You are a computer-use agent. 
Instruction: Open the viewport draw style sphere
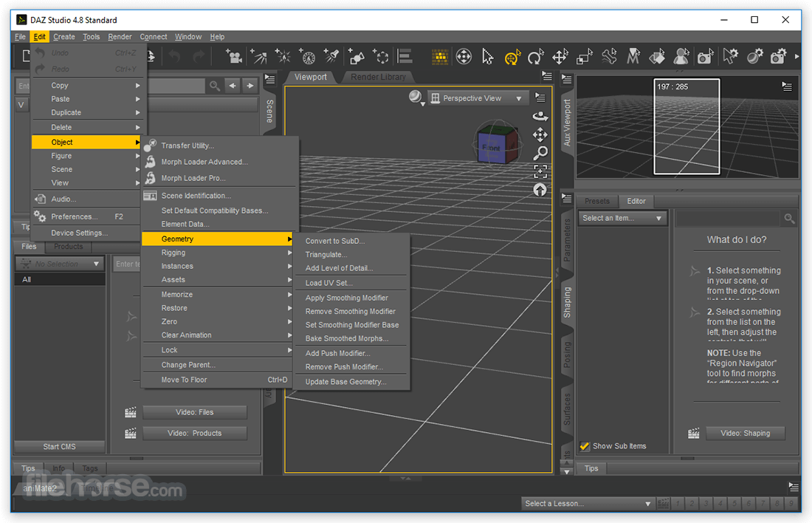tap(416, 98)
